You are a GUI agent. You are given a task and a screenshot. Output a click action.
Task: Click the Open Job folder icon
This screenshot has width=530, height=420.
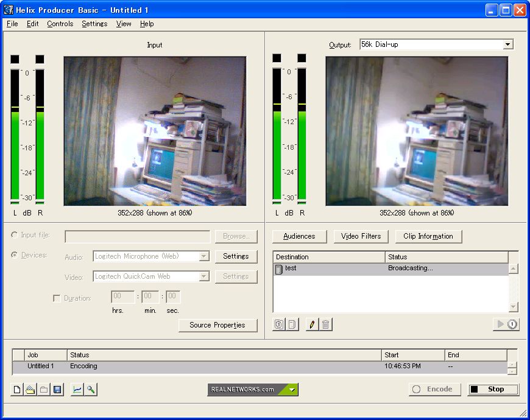tap(30, 390)
